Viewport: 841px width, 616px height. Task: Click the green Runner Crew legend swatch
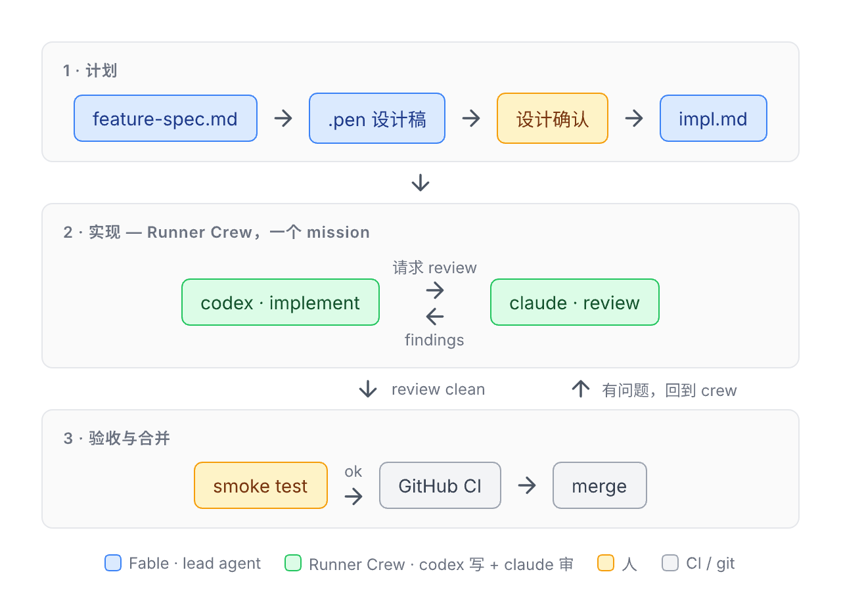(293, 563)
